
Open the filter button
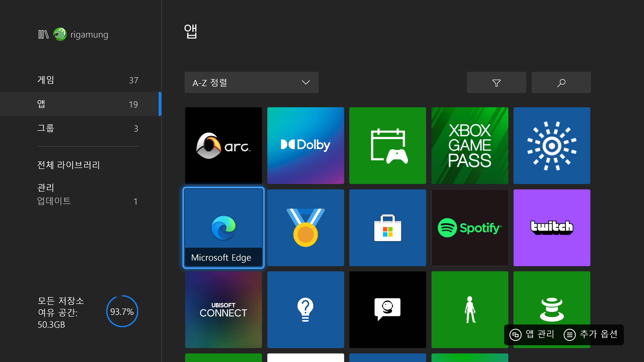tap(496, 82)
